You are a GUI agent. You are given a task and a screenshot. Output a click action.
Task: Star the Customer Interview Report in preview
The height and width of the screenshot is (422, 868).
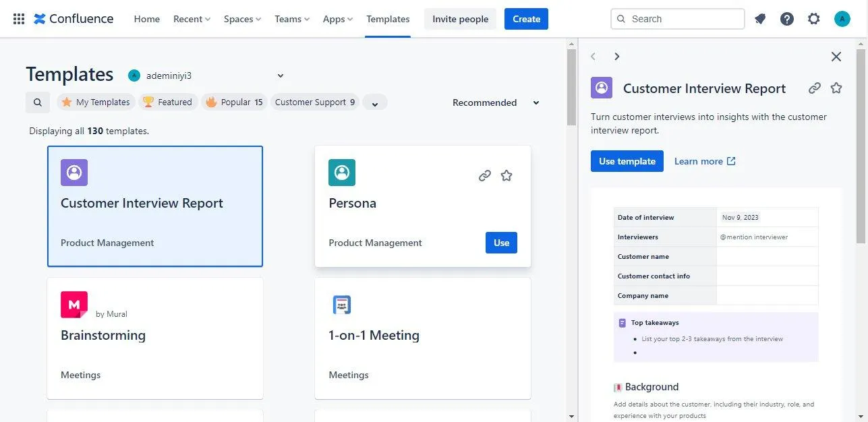(836, 88)
